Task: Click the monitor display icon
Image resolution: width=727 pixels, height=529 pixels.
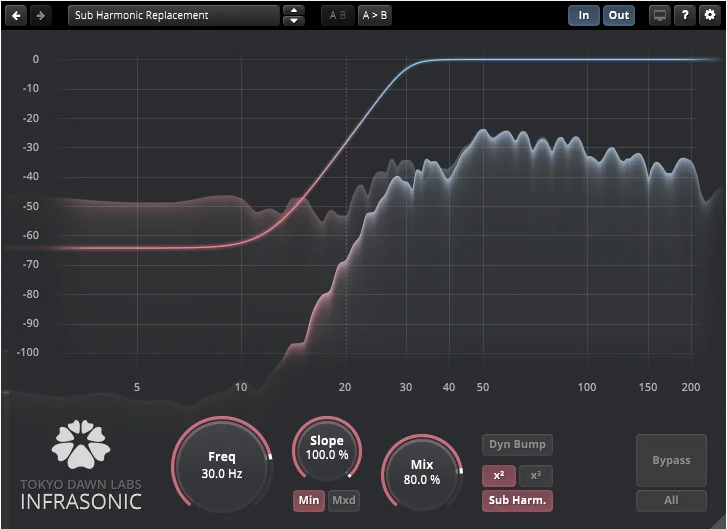Action: [x=660, y=15]
